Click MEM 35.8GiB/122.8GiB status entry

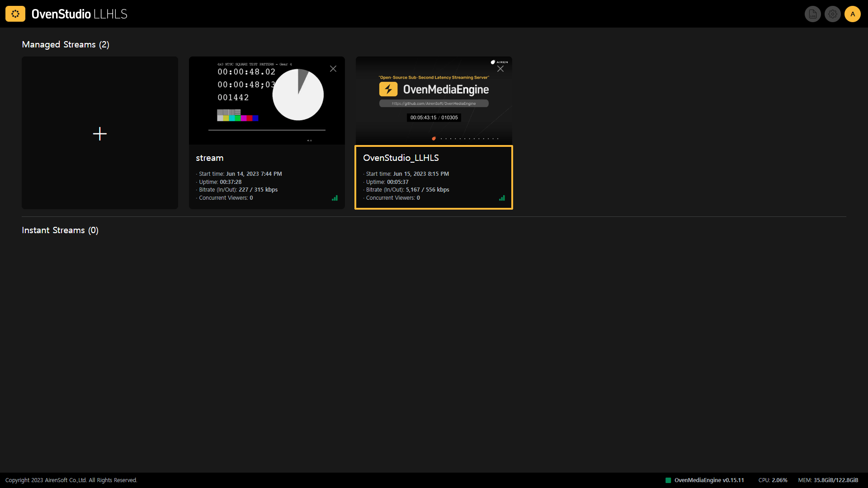pos(828,480)
